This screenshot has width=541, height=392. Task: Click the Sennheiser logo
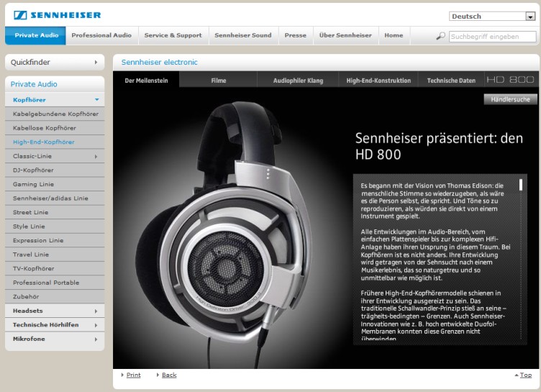click(58, 15)
